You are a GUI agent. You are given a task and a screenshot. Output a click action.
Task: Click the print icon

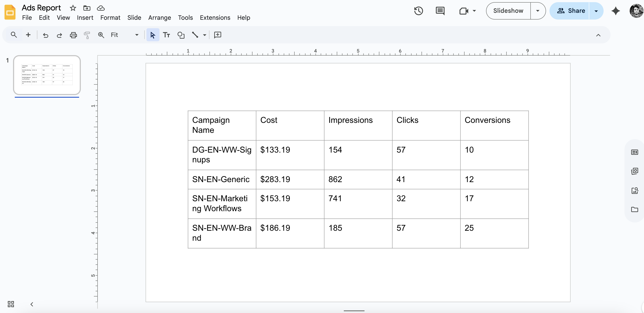(73, 35)
